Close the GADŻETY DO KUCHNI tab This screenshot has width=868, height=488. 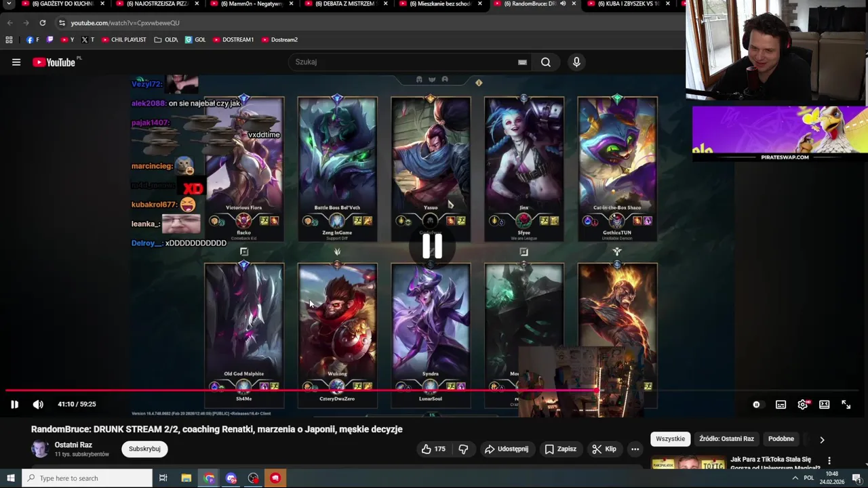[x=102, y=4]
